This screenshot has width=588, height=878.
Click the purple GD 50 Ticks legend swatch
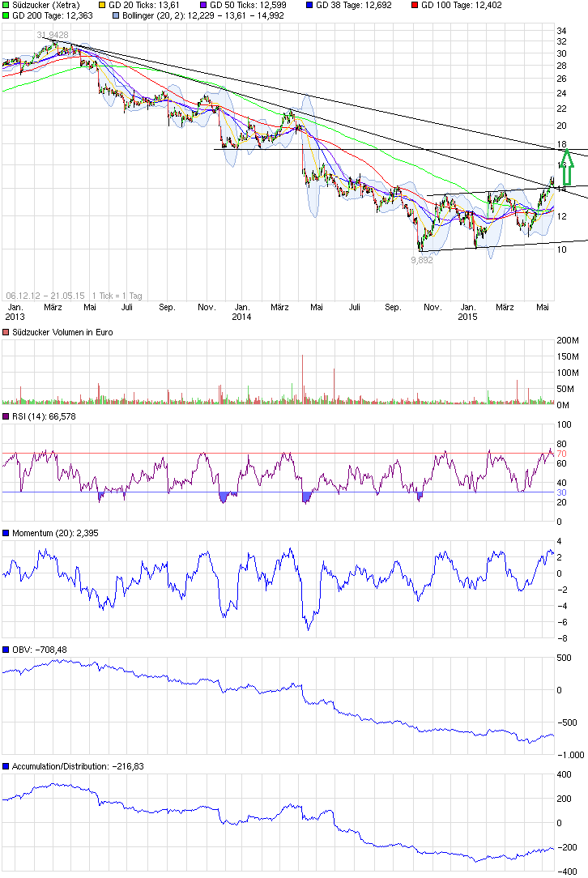(x=203, y=5)
